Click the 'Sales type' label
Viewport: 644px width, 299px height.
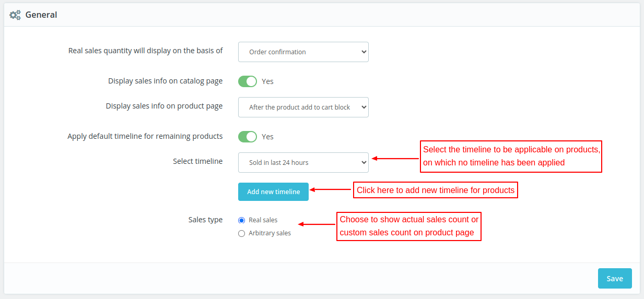[205, 220]
